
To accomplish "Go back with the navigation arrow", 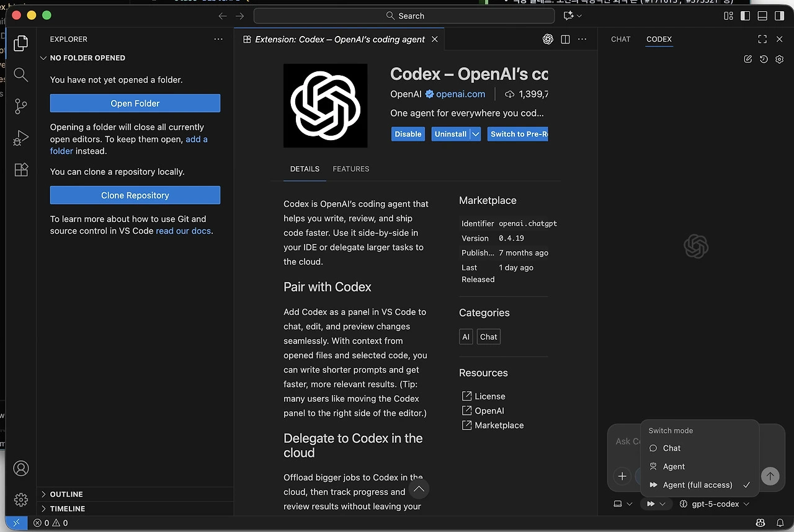I will (x=223, y=16).
